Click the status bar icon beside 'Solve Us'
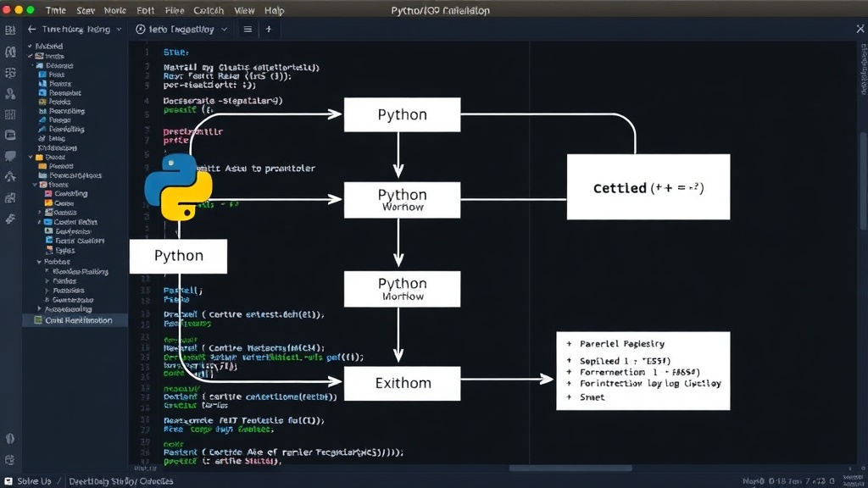This screenshot has width=868, height=488. click(8, 481)
